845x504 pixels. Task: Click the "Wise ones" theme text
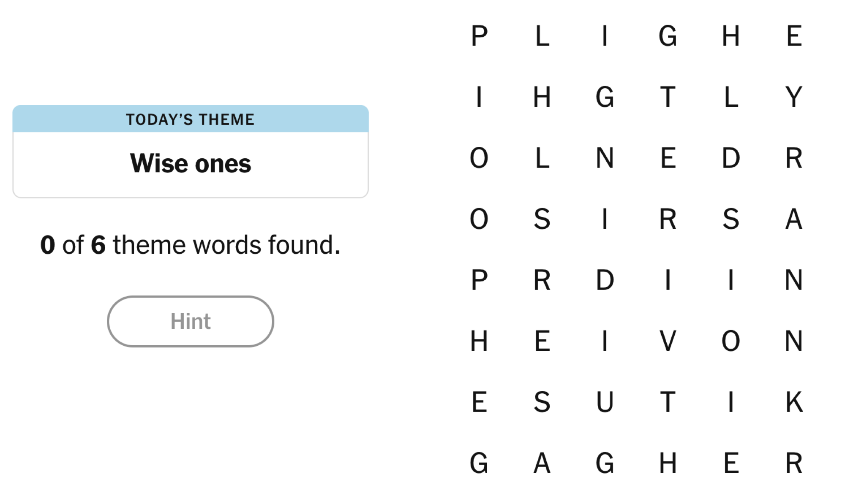pyautogui.click(x=190, y=164)
